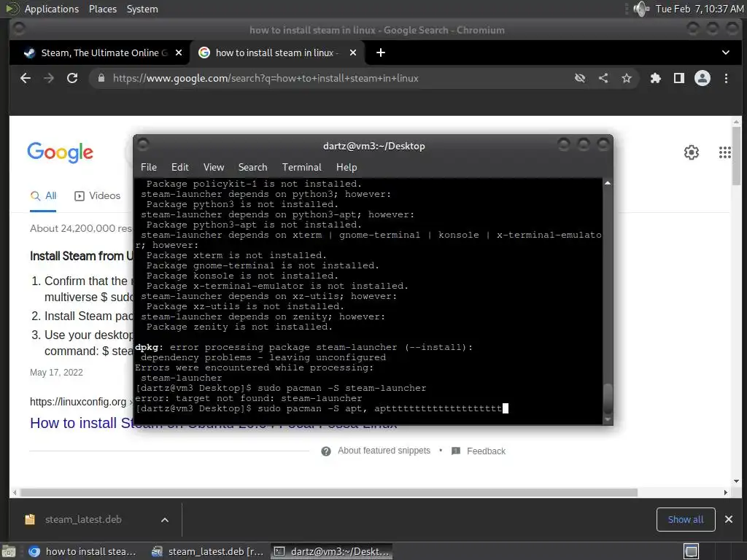Click the Feedback link
The width and height of the screenshot is (747, 560).
pos(485,451)
